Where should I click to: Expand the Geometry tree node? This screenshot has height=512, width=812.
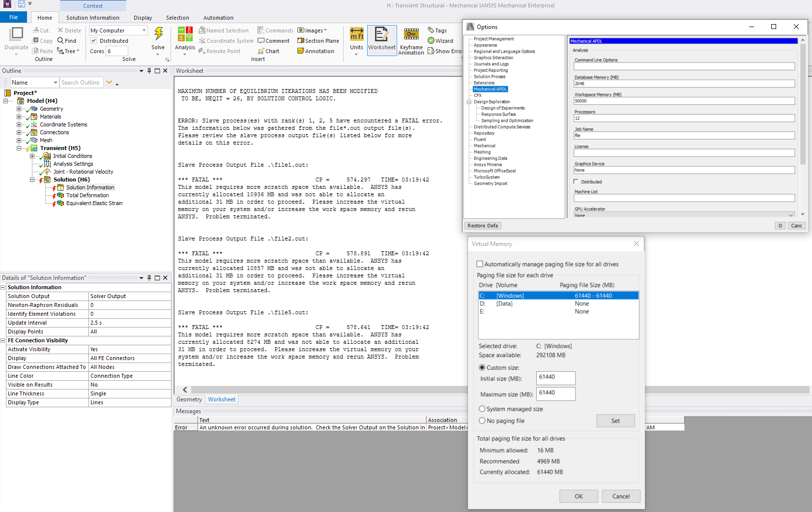(x=19, y=109)
